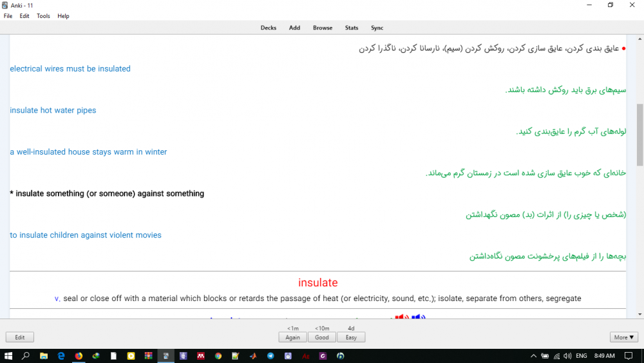This screenshot has height=363, width=644.
Task: Click the battery status tray icon
Action: click(545, 356)
